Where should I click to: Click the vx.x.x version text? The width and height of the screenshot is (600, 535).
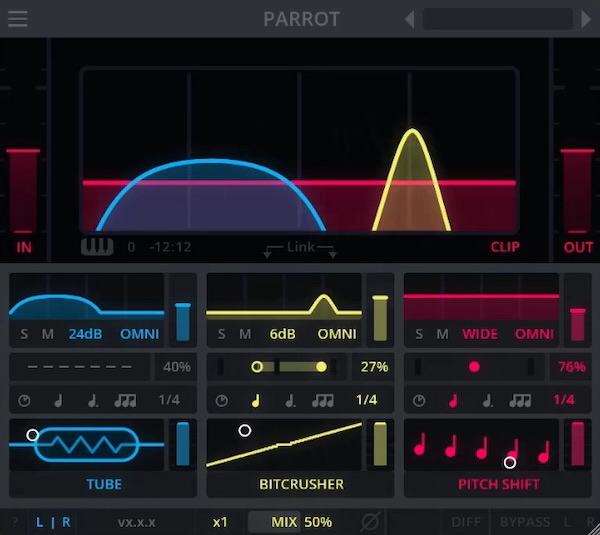pos(137,522)
